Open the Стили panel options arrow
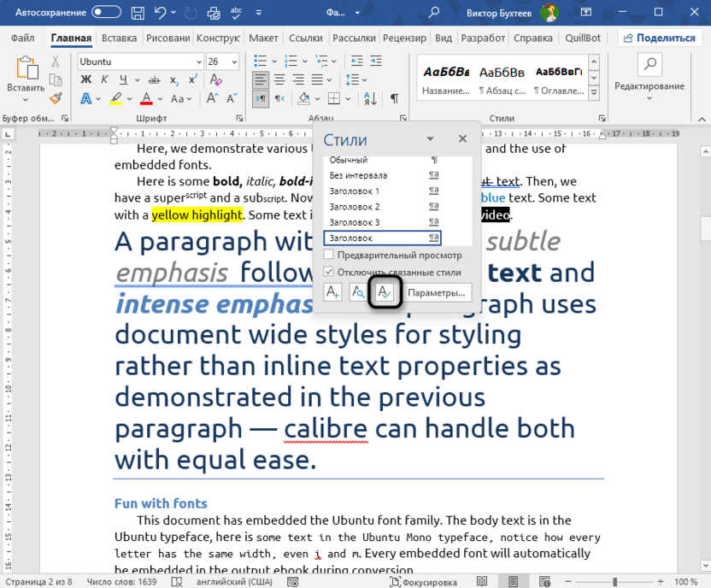The height and width of the screenshot is (588, 711). pyautogui.click(x=431, y=139)
